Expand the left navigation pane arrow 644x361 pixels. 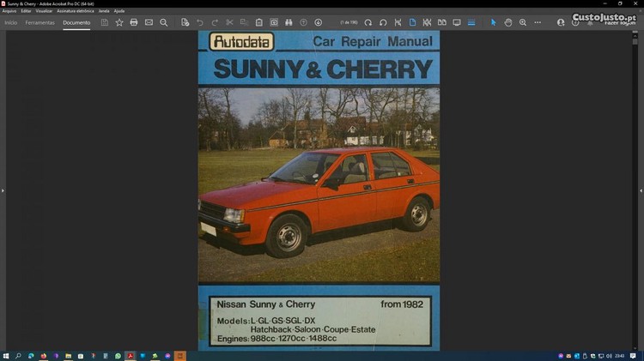pos(3,190)
